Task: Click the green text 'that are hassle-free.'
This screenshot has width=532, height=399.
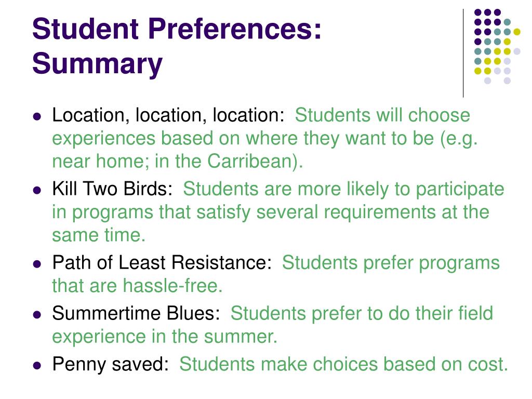Action: (x=137, y=286)
